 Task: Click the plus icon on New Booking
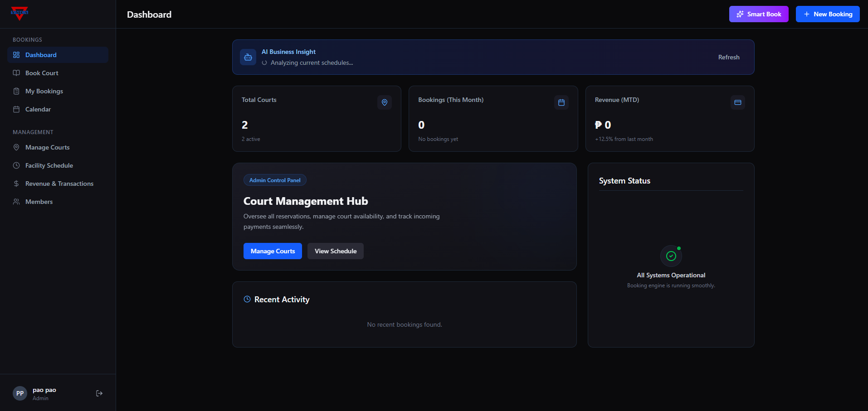(x=807, y=14)
